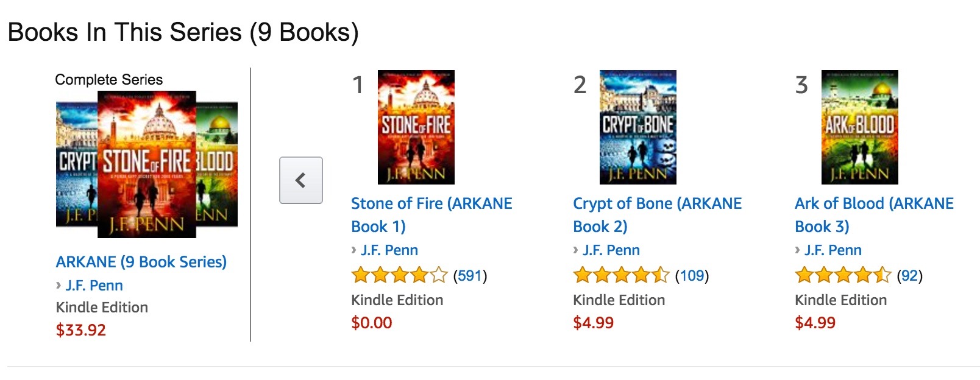Select J.F. Penn author under Complete Series
The height and width of the screenshot is (380, 980).
(x=94, y=286)
